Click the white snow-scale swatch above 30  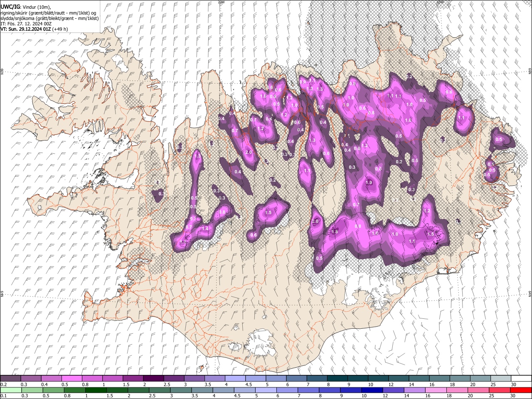click(x=522, y=379)
